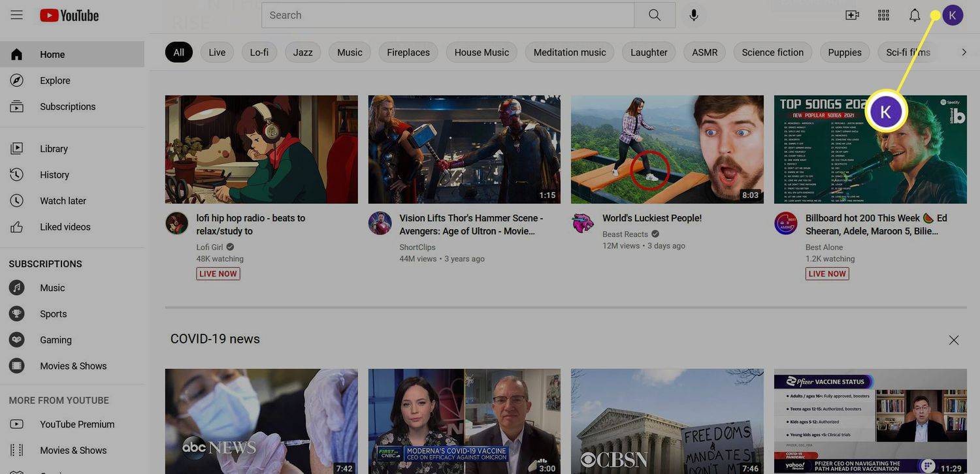Play the Pfizer vaccine status thumbnail

870,421
